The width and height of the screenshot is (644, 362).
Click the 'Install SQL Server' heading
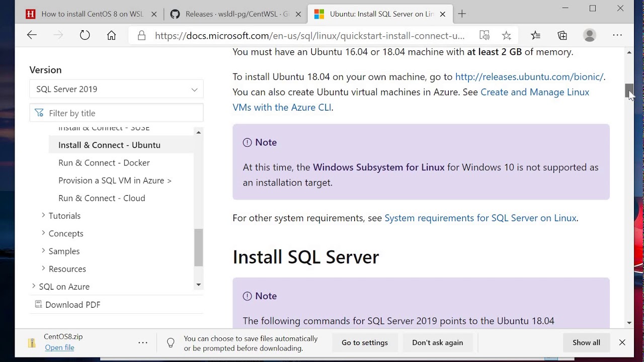coord(305,257)
